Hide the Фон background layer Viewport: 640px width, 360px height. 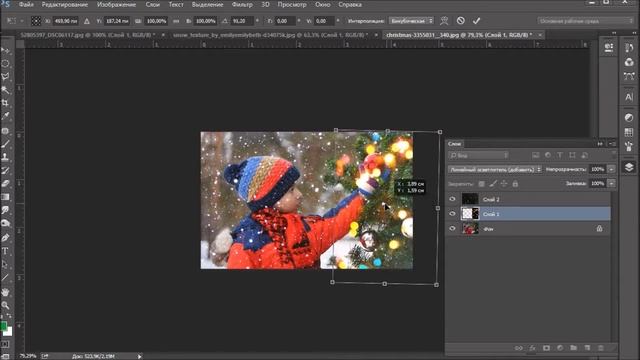(x=452, y=229)
